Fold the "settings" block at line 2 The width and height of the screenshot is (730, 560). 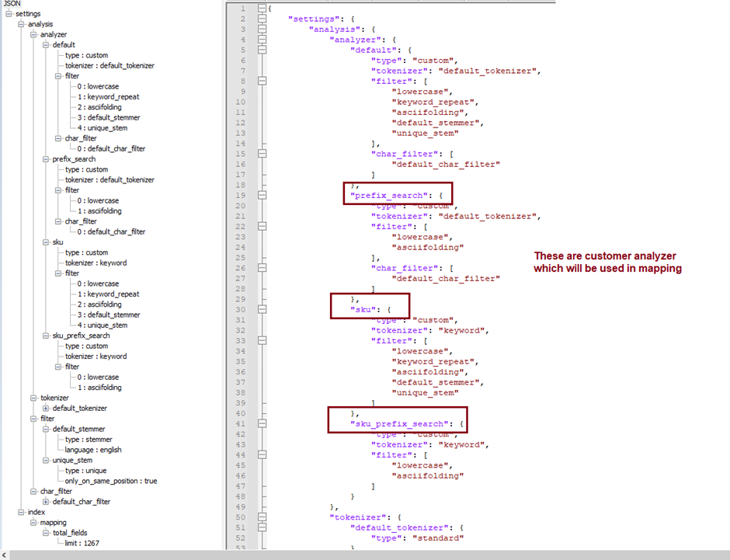pyautogui.click(x=262, y=18)
